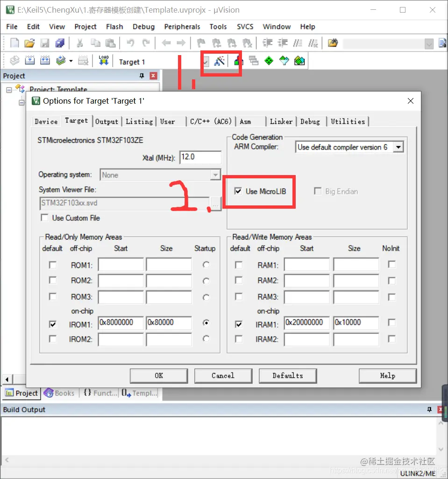Switch to the Device tab
This screenshot has height=479, width=448.
[x=46, y=121]
